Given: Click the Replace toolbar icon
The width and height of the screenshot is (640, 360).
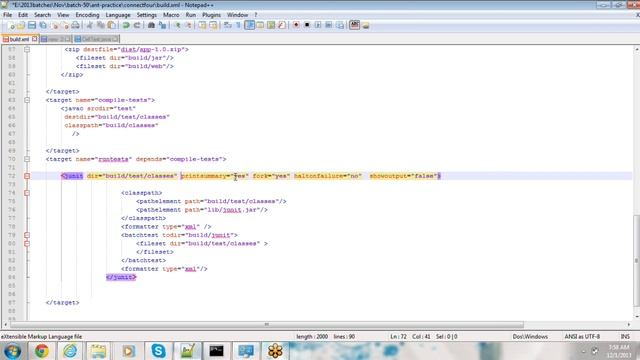Looking at the screenshot, I should pyautogui.click(x=162, y=25).
